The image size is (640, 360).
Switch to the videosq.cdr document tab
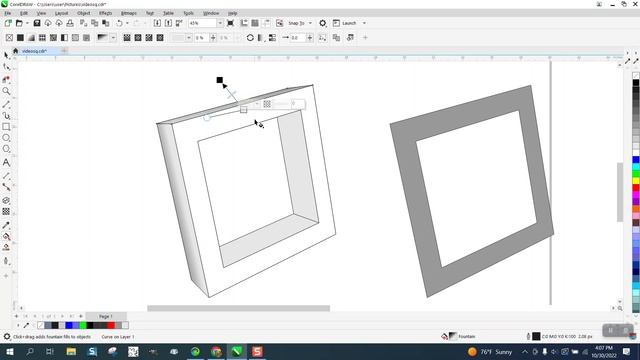(x=34, y=51)
